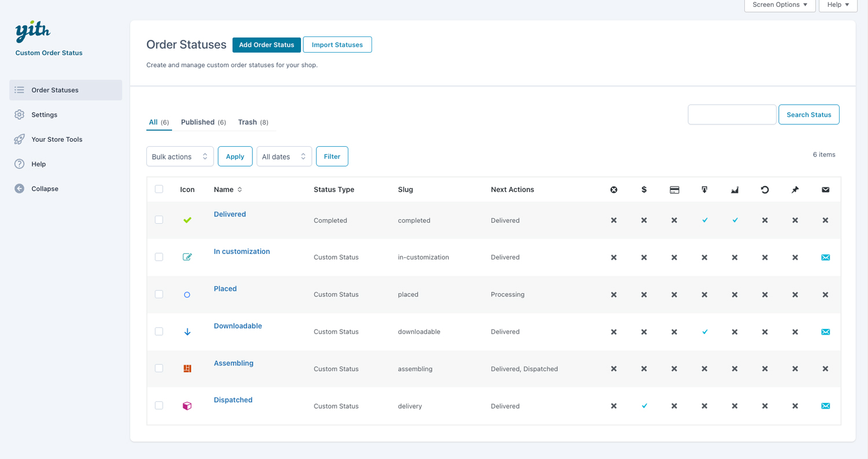Select the Assembling row checkbox
The height and width of the screenshot is (459, 868).
click(x=159, y=368)
